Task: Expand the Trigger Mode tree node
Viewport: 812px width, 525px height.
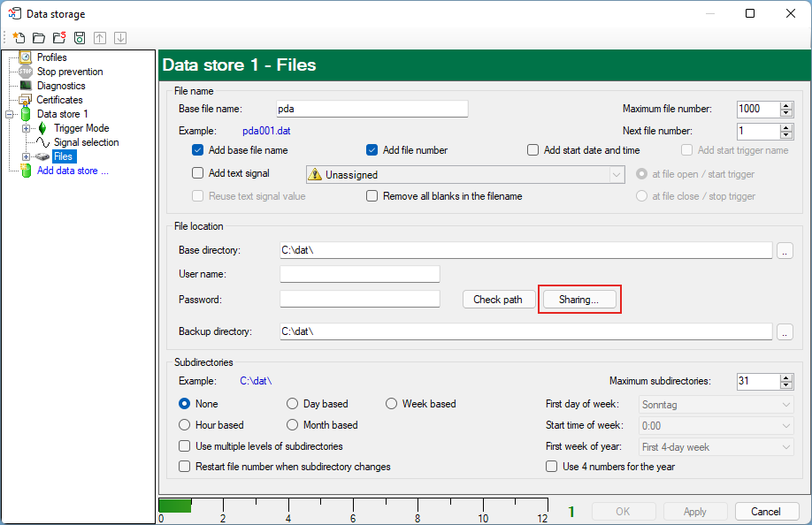Action: (27, 128)
